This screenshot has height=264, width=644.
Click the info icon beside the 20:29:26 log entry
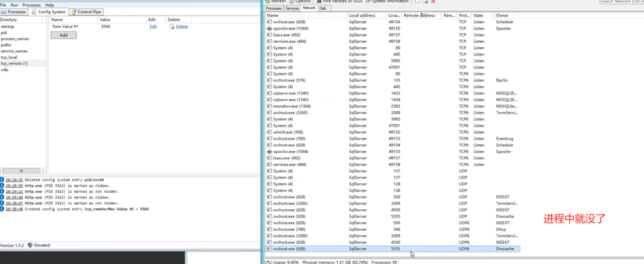click(x=2, y=197)
